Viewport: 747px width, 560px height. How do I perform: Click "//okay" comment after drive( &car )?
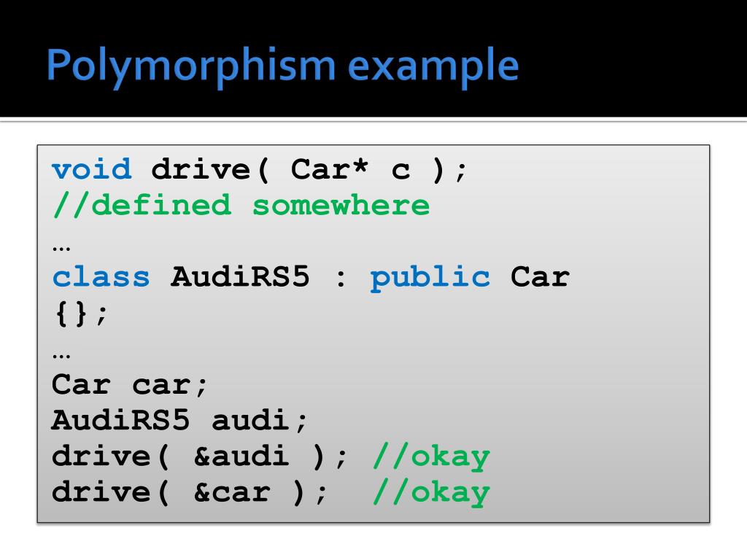click(x=431, y=493)
